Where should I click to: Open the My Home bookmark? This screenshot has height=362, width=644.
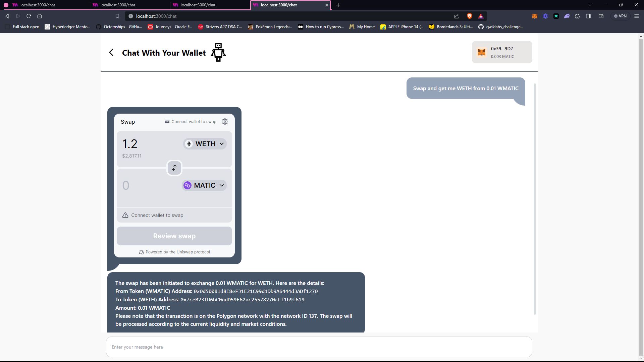click(362, 27)
